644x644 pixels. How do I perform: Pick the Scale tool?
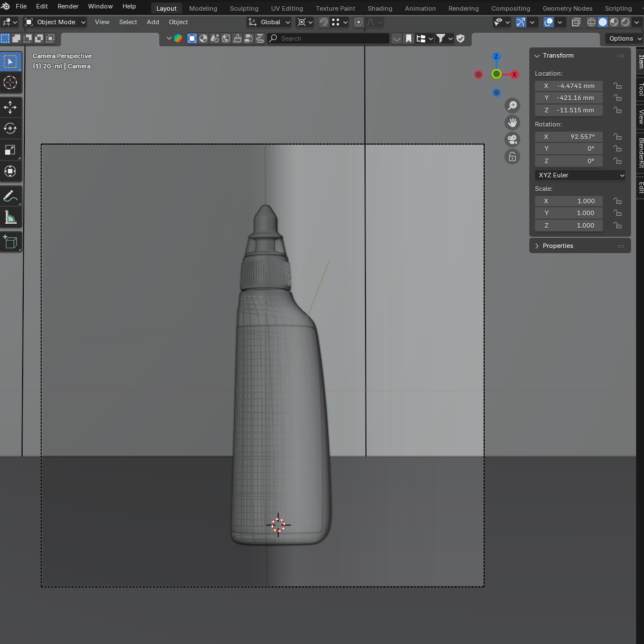(10, 150)
